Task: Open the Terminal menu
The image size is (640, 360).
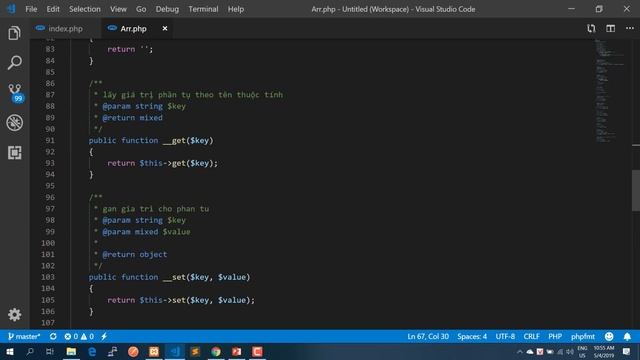Action: pyautogui.click(x=203, y=9)
